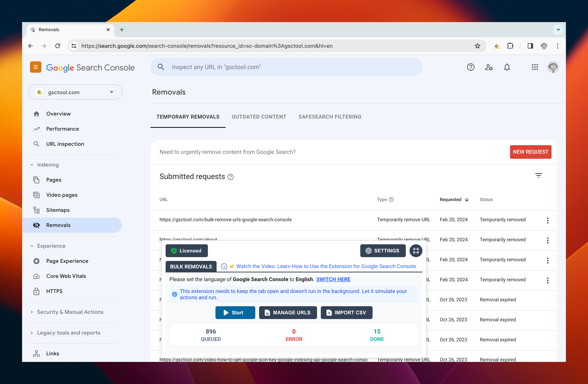Minimize extension panel with collapse icon
Image resolution: width=588 pixels, height=384 pixels.
pos(416,251)
